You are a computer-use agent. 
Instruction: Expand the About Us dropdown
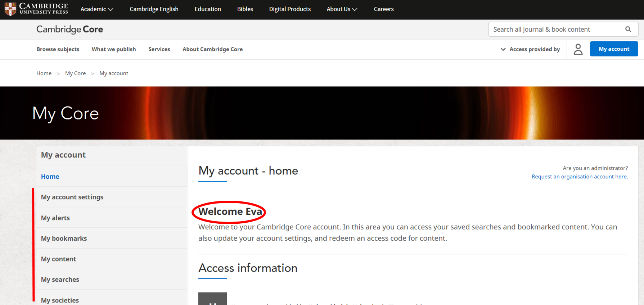point(342,9)
